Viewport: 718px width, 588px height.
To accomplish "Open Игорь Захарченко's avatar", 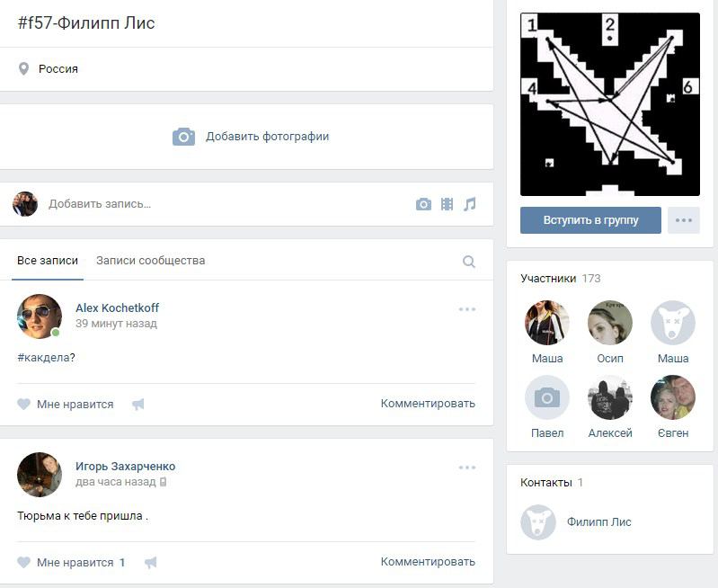I will point(40,475).
